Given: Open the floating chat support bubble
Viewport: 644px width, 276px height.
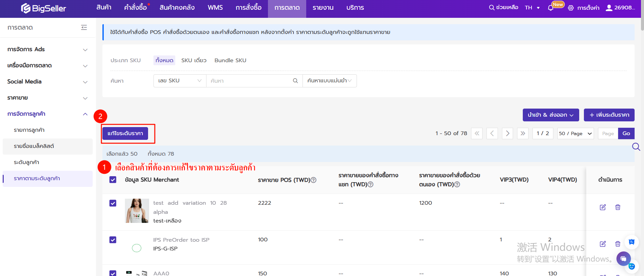Looking at the screenshot, I should [623, 259].
